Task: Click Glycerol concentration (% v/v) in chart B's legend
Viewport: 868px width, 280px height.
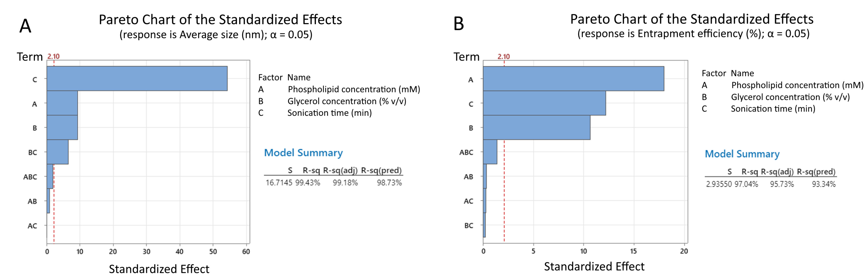Action: (790, 97)
